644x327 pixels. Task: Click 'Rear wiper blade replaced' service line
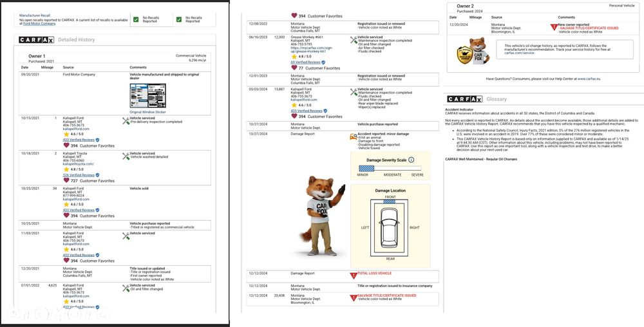[x=378, y=104]
